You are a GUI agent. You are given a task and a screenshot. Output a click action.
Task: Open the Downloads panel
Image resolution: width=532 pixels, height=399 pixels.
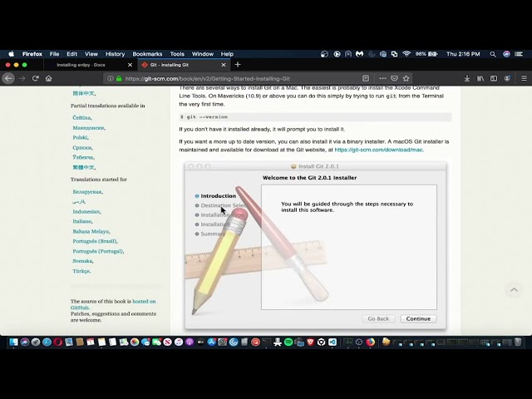[x=467, y=78]
